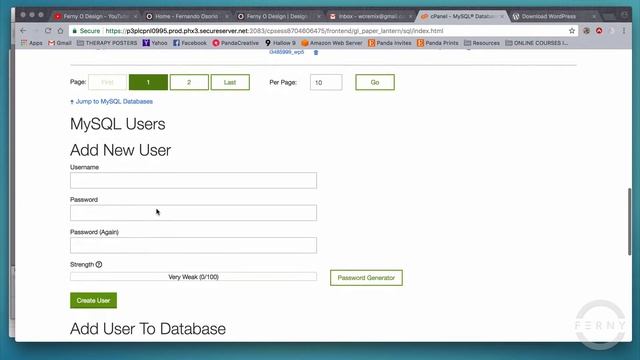The width and height of the screenshot is (640, 360).
Task: Go back with the browser back arrow
Action: (23, 31)
